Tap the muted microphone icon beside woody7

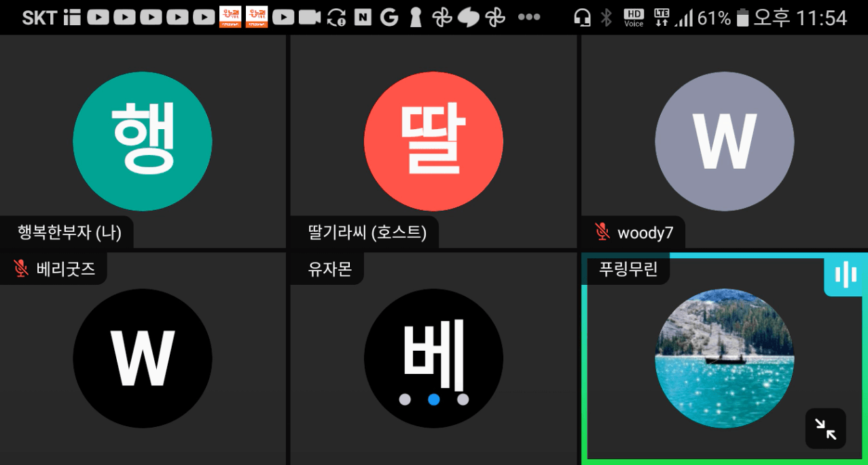point(602,232)
